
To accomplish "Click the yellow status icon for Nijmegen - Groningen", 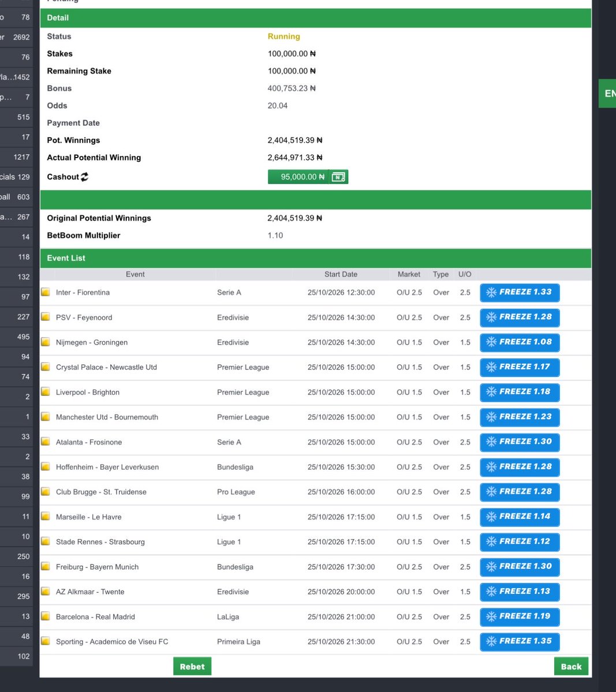I will click(46, 342).
